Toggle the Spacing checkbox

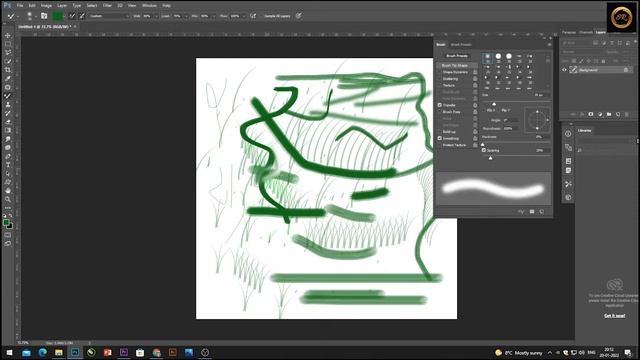click(484, 150)
